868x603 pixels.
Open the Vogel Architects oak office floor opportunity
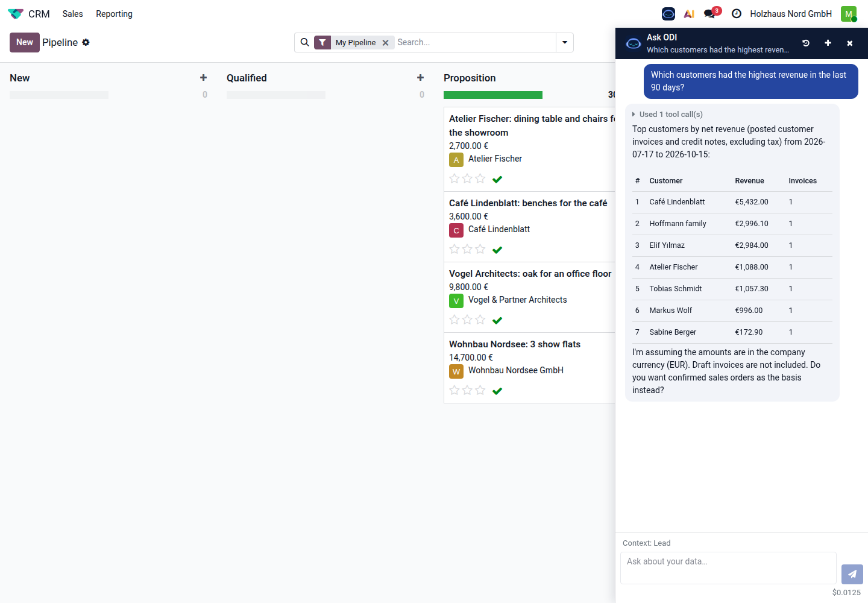[530, 274]
